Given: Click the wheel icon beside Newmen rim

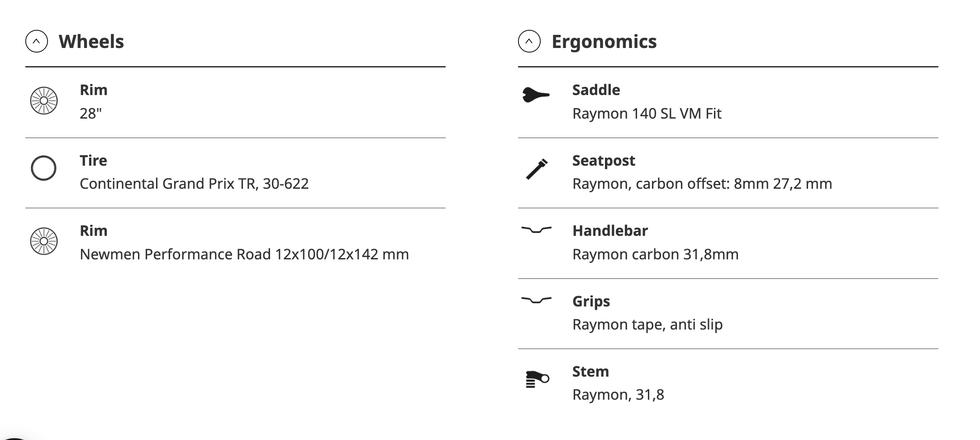Looking at the screenshot, I should tap(44, 241).
